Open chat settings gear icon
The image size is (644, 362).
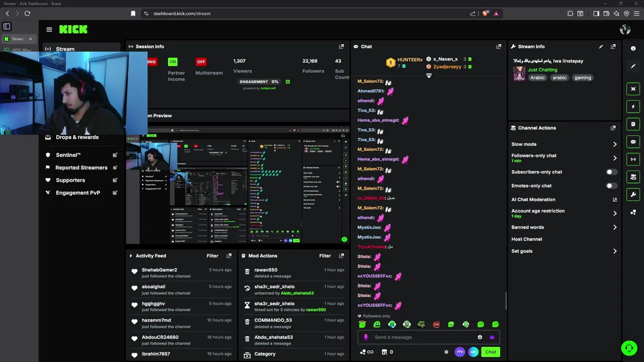point(446,352)
